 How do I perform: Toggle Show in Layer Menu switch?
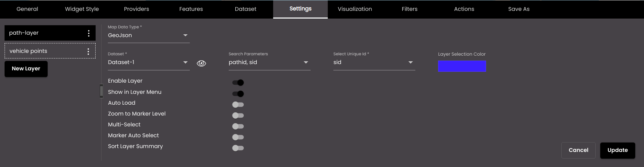click(x=238, y=94)
